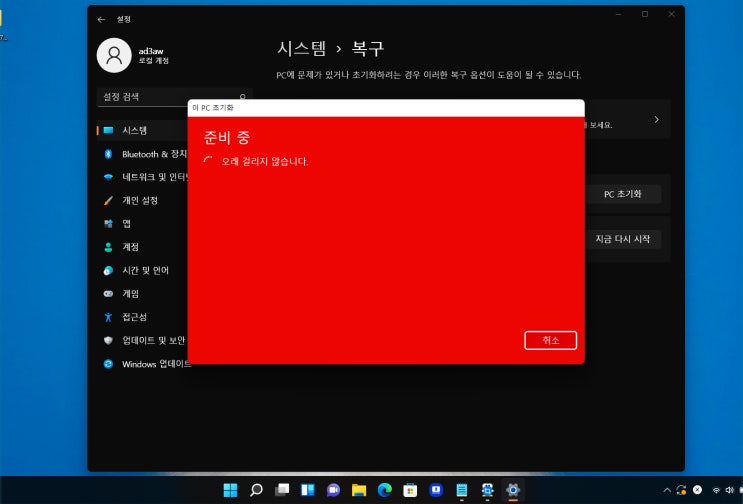Open 앱 section in sidebar

pos(142,224)
